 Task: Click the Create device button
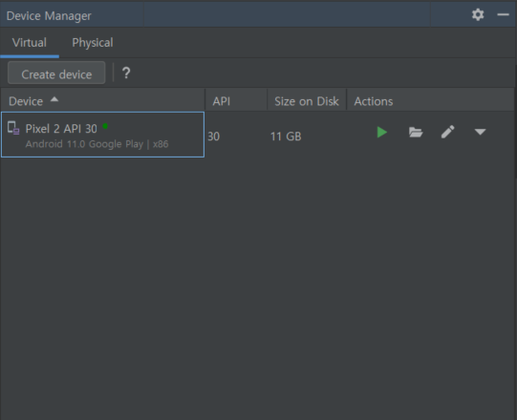(x=56, y=73)
